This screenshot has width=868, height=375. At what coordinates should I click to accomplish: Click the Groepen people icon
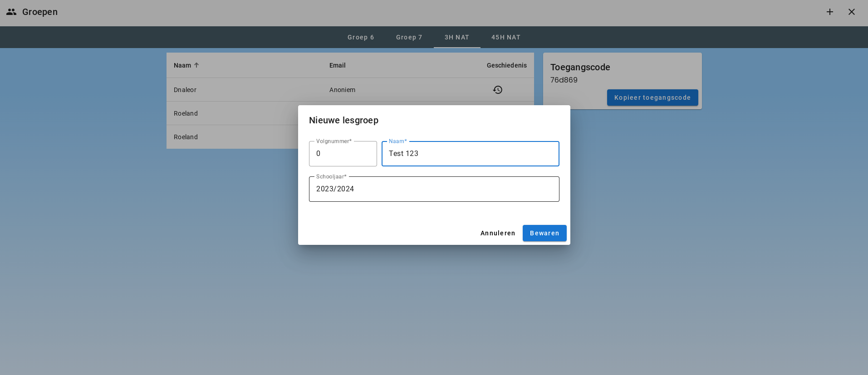(11, 12)
